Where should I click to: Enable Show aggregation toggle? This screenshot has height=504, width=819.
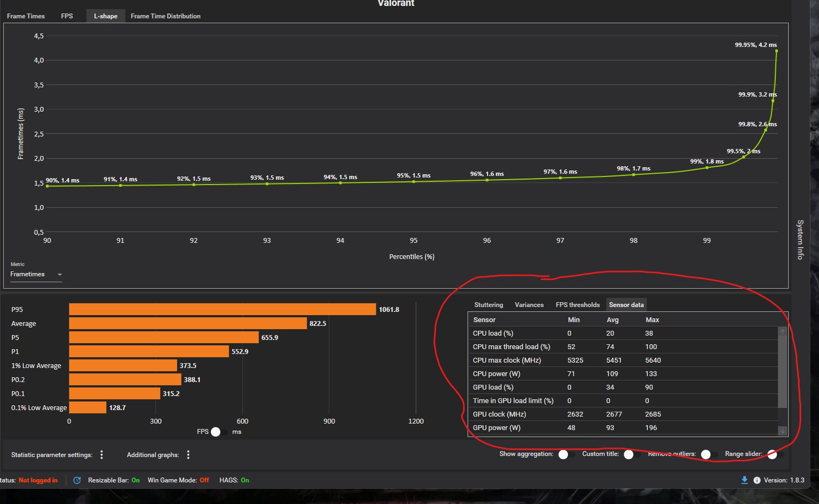[x=567, y=454]
